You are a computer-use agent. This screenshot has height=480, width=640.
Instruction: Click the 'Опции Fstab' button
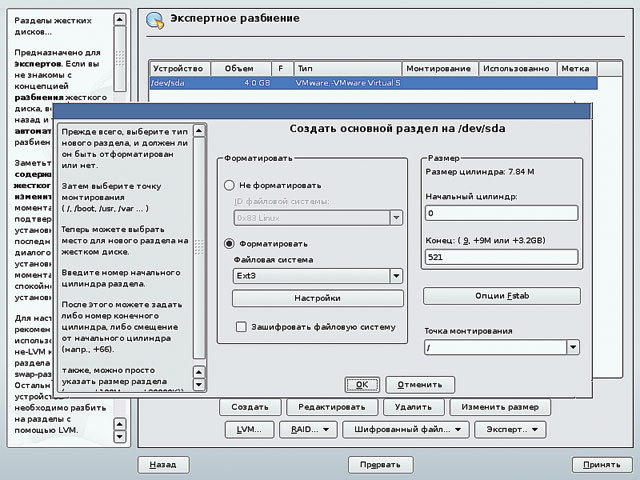click(502, 296)
